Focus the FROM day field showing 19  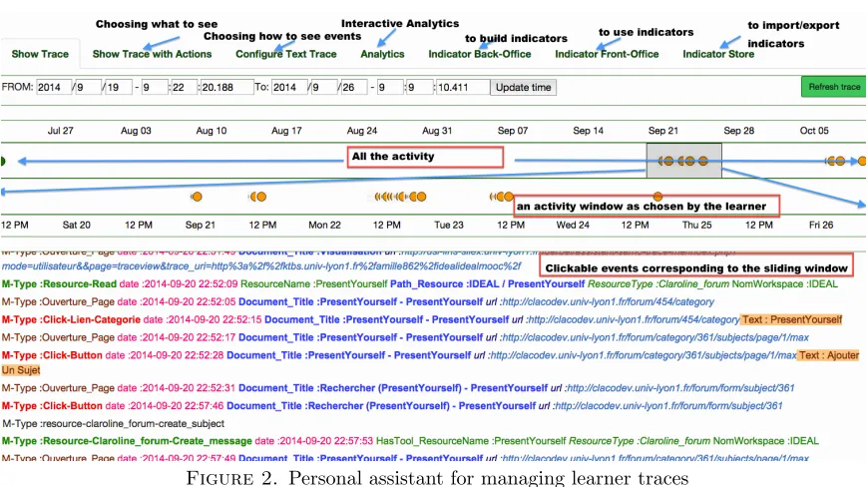point(119,88)
